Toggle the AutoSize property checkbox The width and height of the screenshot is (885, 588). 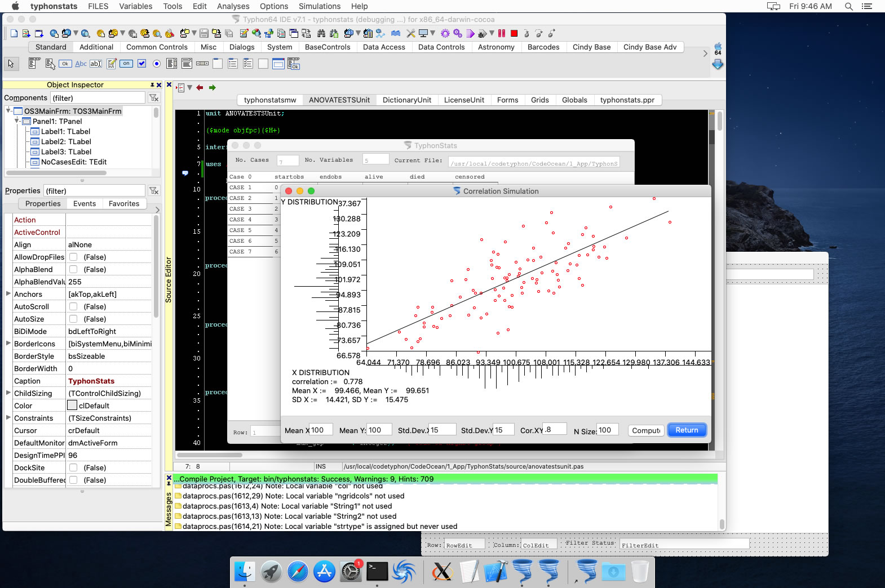(x=73, y=319)
